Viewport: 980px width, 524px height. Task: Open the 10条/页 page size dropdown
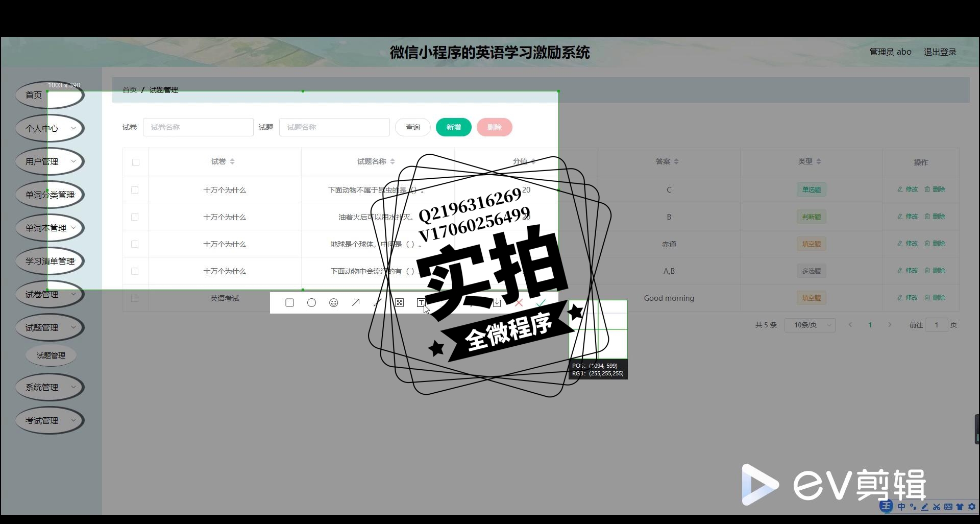(811, 325)
